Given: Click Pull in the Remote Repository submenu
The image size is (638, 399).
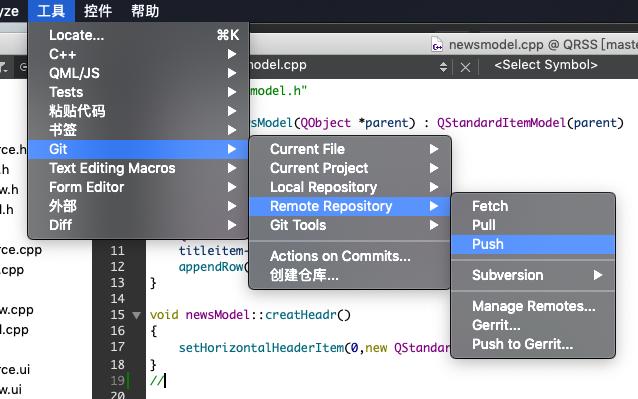Looking at the screenshot, I should (x=533, y=225).
